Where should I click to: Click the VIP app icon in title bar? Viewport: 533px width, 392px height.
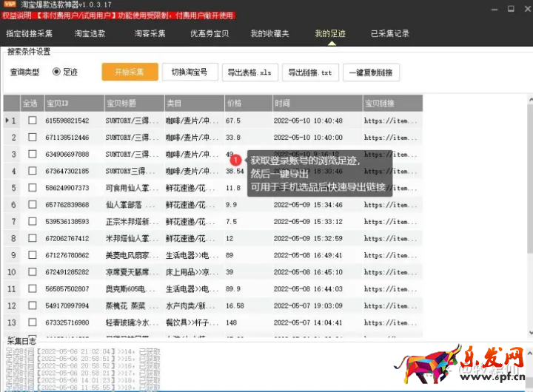pyautogui.click(x=9, y=6)
